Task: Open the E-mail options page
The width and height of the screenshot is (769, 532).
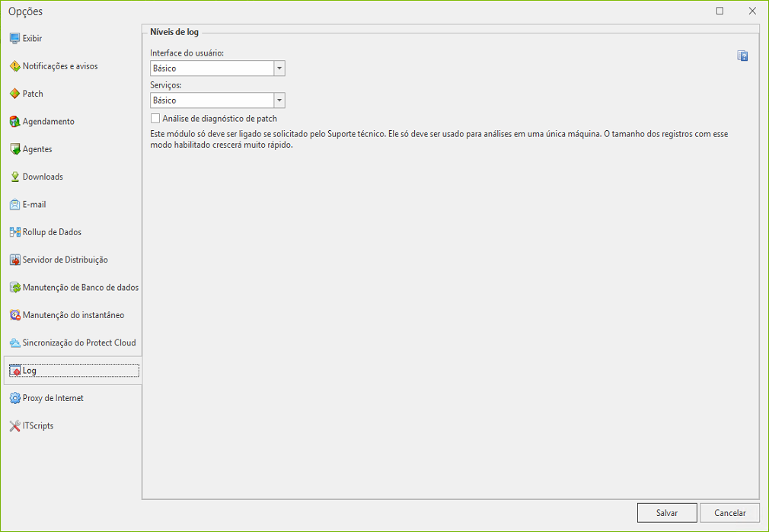Action: click(x=34, y=205)
